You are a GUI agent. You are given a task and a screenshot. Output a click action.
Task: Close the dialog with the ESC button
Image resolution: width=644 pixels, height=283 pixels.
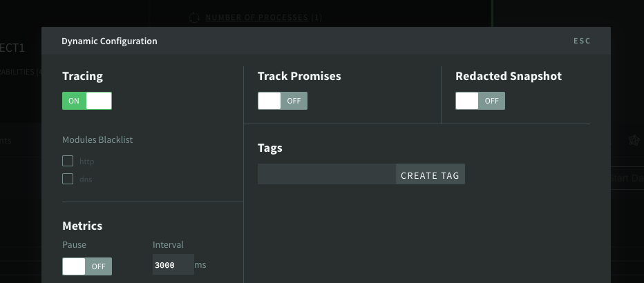[582, 41]
